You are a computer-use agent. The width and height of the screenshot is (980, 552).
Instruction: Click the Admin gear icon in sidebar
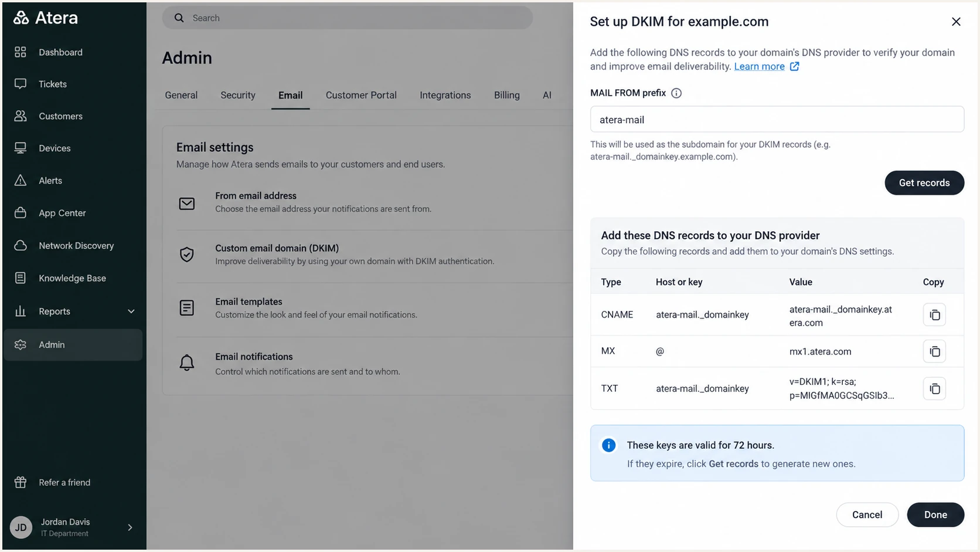pyautogui.click(x=21, y=345)
